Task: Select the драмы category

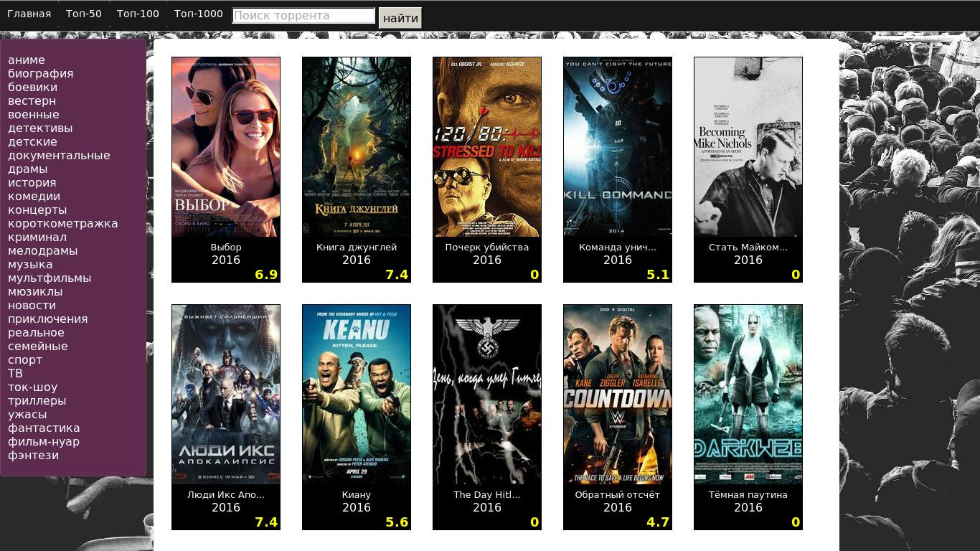Action: pyautogui.click(x=28, y=169)
